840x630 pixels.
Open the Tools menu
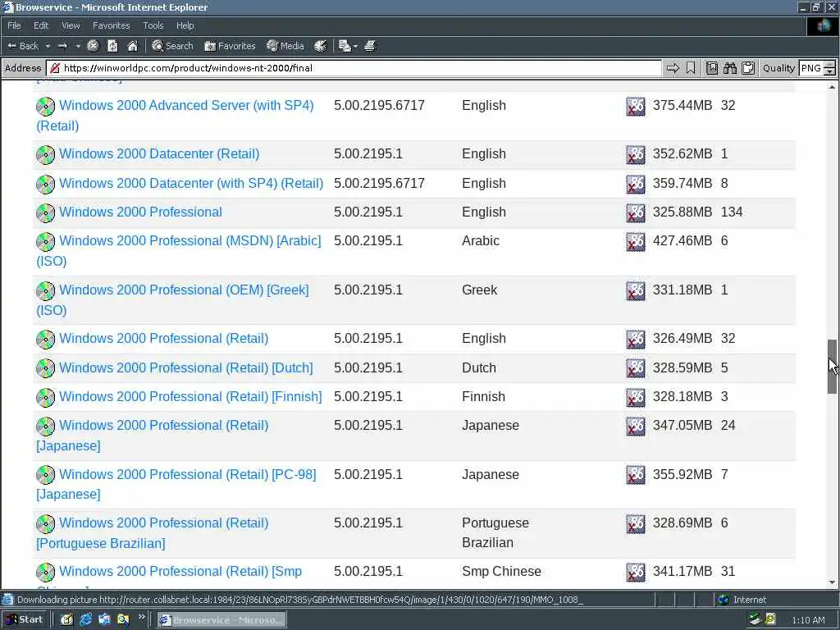pyautogui.click(x=153, y=25)
